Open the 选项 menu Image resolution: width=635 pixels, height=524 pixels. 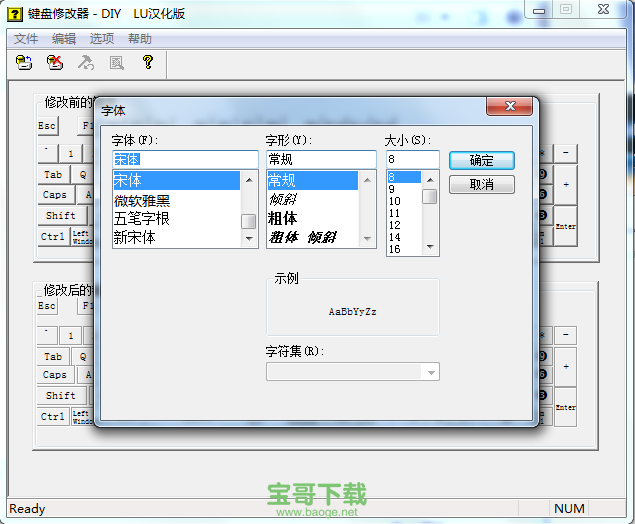102,39
